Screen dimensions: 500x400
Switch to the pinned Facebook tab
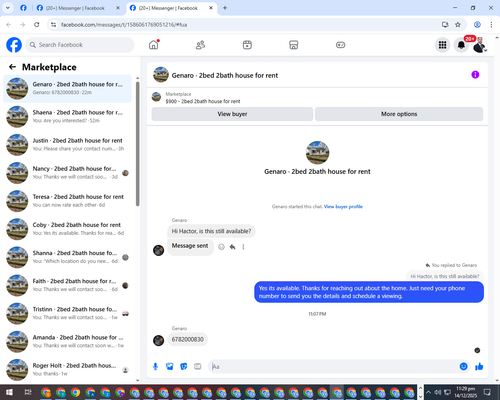pyautogui.click(x=23, y=8)
